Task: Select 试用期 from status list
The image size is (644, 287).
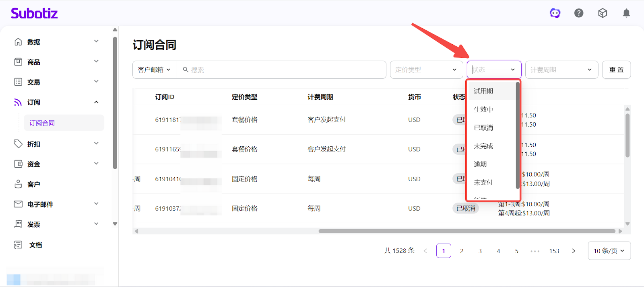Action: coord(483,91)
